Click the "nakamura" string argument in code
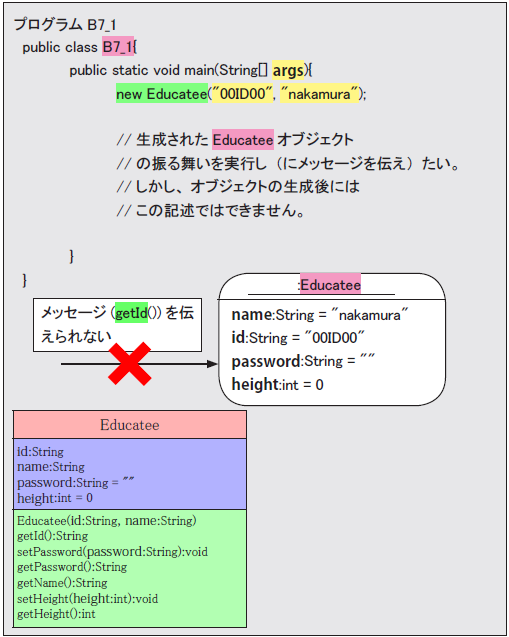Image resolution: width=509 pixels, height=637 pixels. (x=320, y=94)
